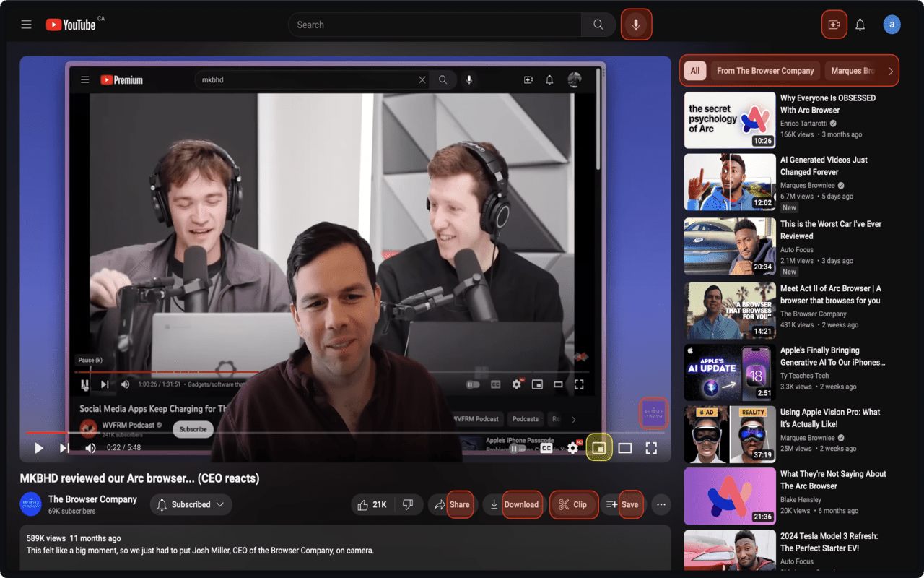This screenshot has width=924, height=578.
Task: Like the video with 21K likes
Action: pyautogui.click(x=372, y=504)
